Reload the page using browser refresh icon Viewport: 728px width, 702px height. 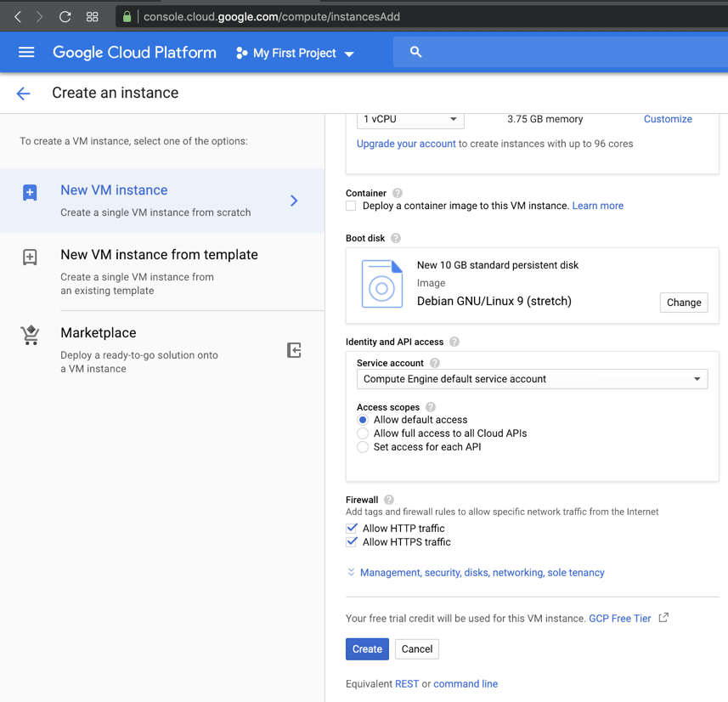[x=65, y=17]
